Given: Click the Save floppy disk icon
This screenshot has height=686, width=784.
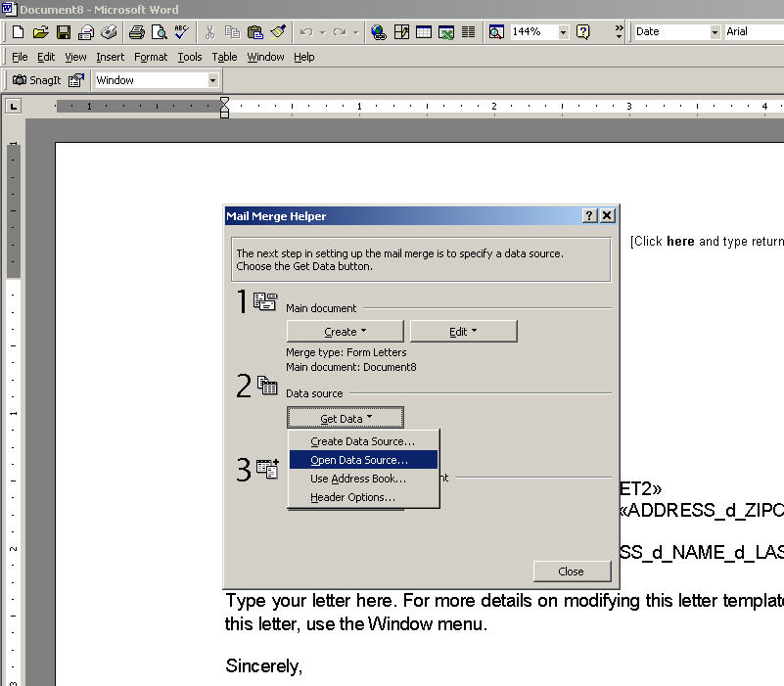Looking at the screenshot, I should tap(63, 32).
